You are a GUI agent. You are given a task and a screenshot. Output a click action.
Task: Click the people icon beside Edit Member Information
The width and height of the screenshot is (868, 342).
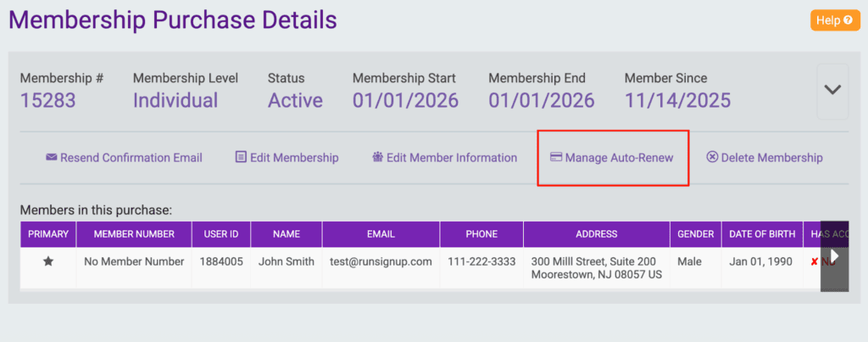pyautogui.click(x=377, y=158)
